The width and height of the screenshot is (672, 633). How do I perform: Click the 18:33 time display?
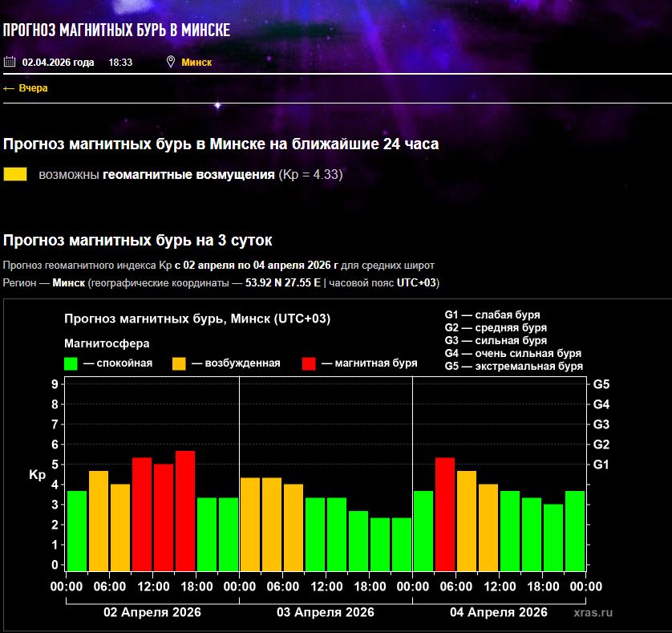[x=120, y=62]
